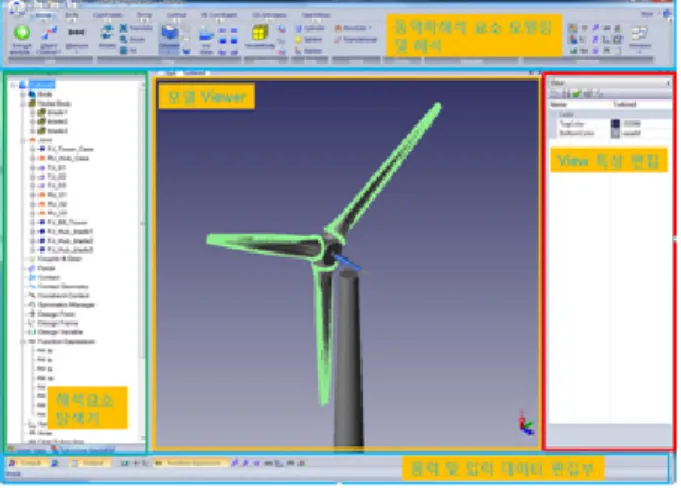This screenshot has height=488, width=681.
Task: Click the yellow cube icon in ribbon
Action: 260,33
